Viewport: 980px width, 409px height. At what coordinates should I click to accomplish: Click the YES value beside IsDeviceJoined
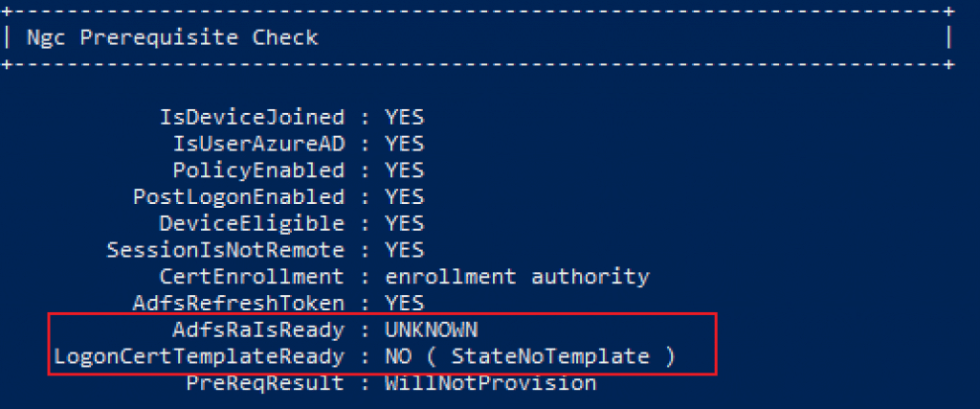click(405, 117)
